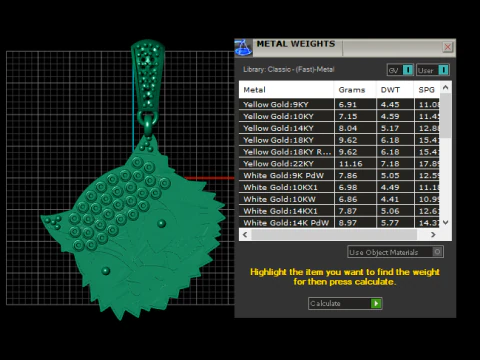Select the Yellow Gold:9KY row
Image resolution: width=480 pixels, height=360 pixels.
click(x=339, y=104)
